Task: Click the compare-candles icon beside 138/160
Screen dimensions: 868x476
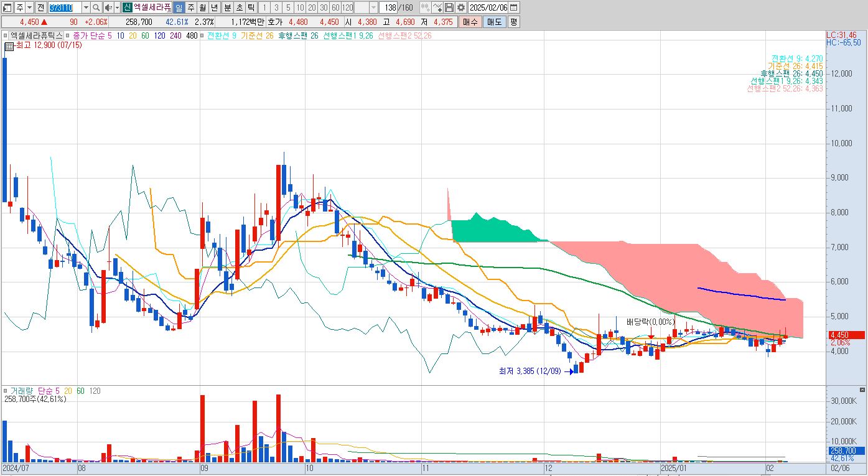Action: coord(425,7)
